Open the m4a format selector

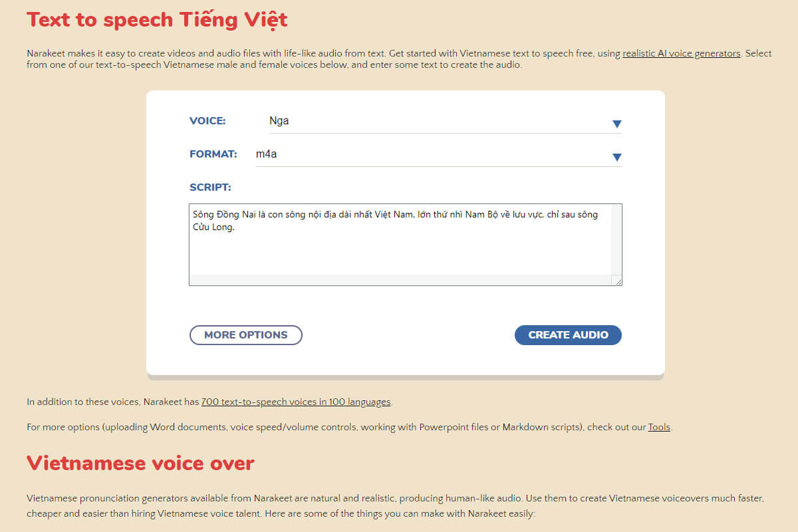point(439,154)
